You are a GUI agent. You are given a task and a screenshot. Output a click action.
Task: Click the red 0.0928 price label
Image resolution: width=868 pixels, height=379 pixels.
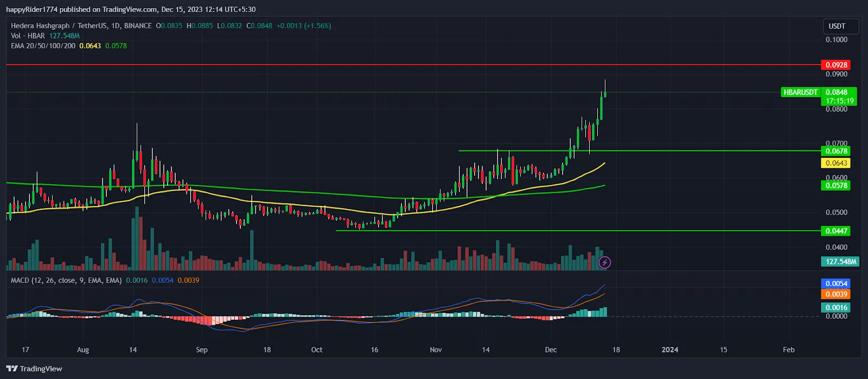click(x=835, y=65)
